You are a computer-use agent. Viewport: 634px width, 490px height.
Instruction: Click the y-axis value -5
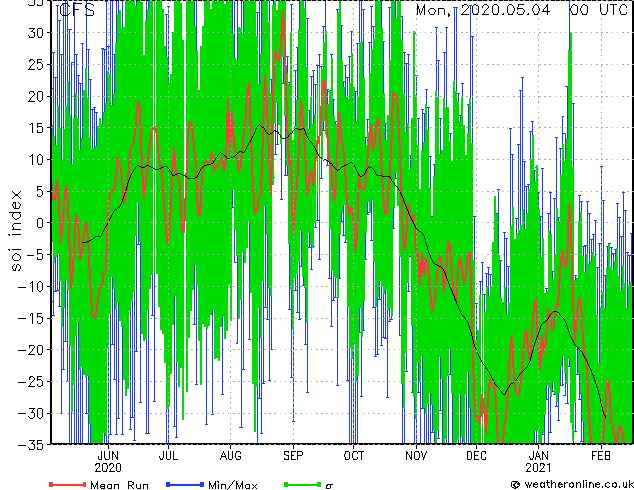[x=36, y=255]
